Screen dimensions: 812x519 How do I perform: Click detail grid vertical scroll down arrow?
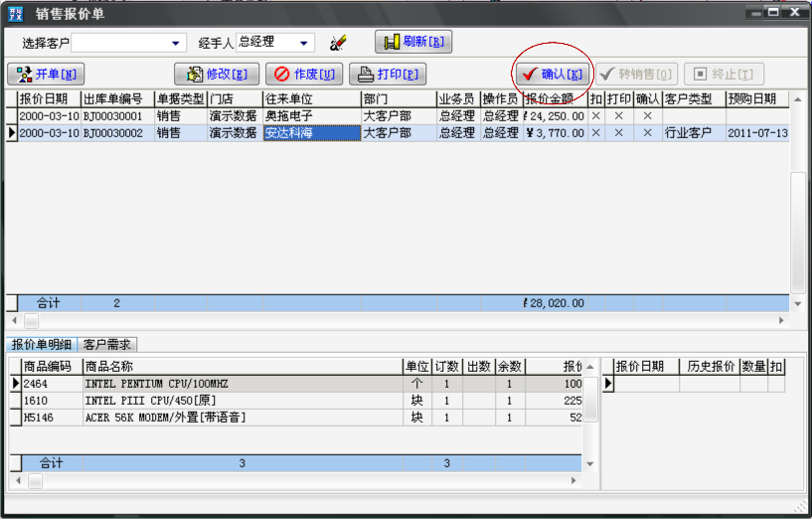[589, 463]
